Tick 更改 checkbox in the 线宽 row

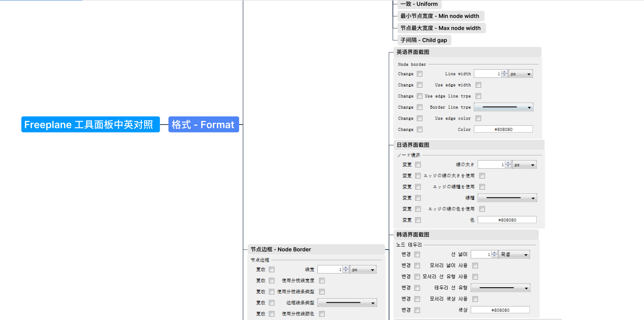[272, 270]
